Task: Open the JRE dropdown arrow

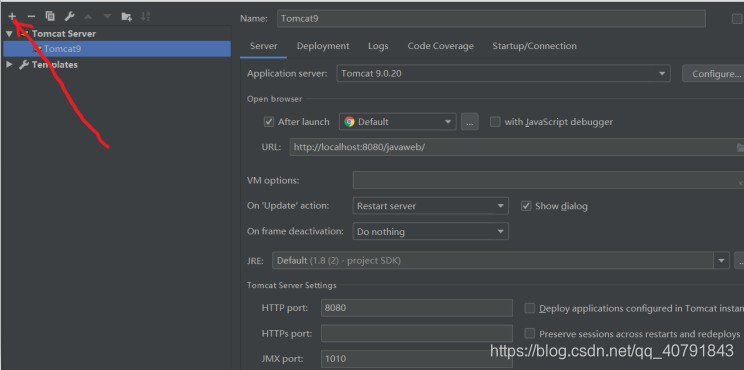Action: coord(722,260)
